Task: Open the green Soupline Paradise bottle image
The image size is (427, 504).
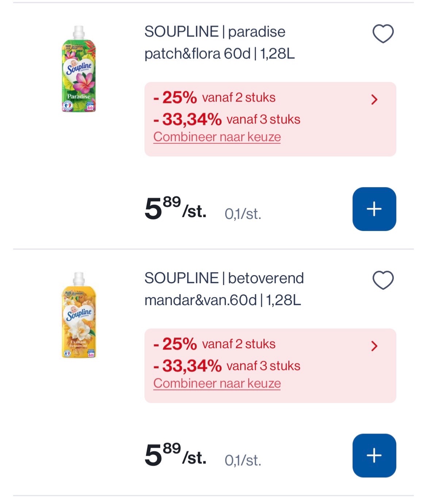Action: click(79, 69)
